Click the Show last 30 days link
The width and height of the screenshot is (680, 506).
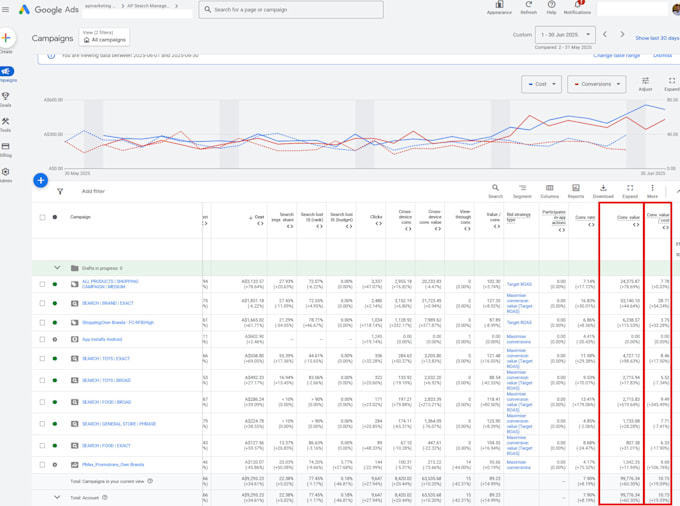click(657, 38)
